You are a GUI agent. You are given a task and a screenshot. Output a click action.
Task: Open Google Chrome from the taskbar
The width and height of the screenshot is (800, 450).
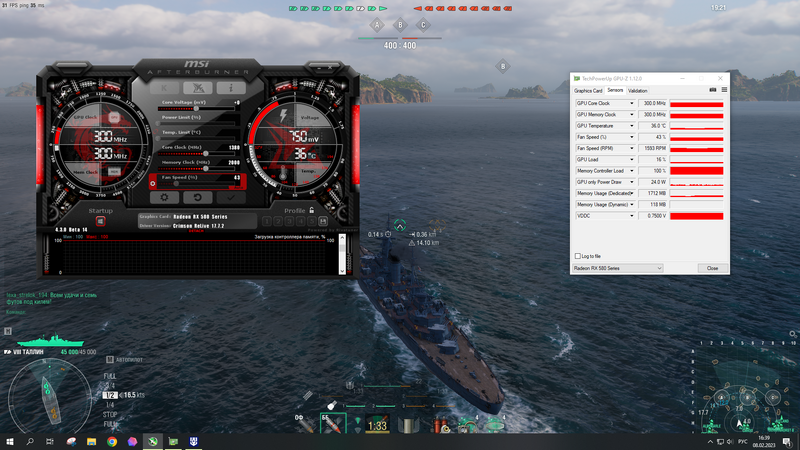click(112, 442)
